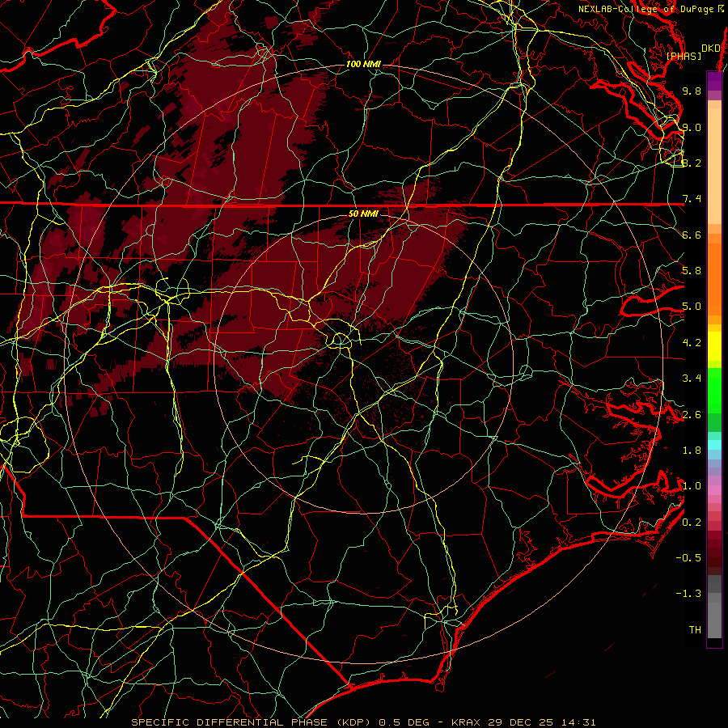Click the 6.6 scale value
Image resolution: width=728 pixels, height=728 pixels.
pos(692,235)
